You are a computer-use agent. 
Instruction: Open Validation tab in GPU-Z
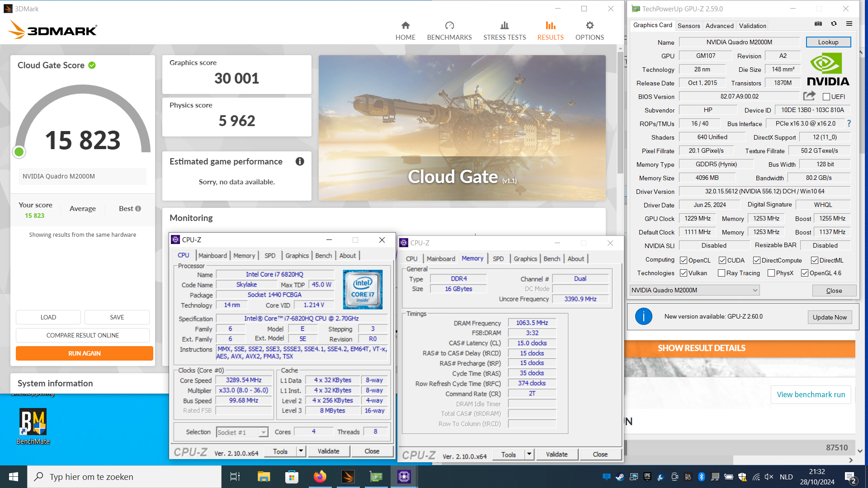(x=752, y=26)
